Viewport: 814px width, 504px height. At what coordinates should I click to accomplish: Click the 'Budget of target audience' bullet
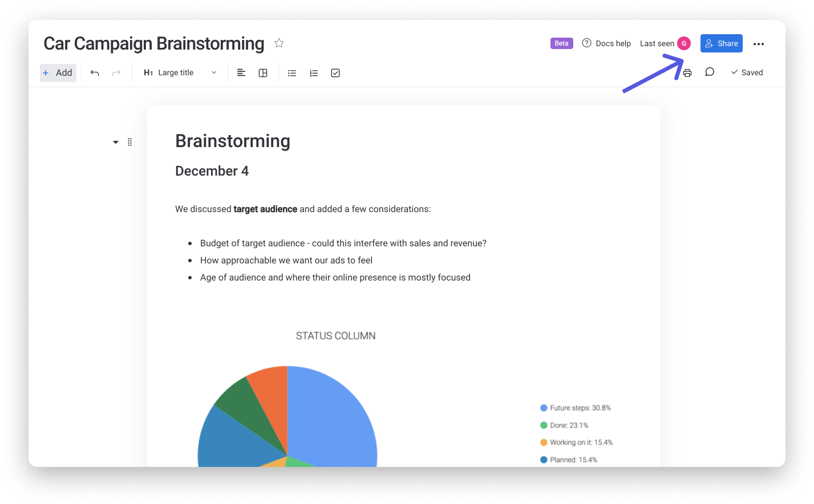point(343,243)
